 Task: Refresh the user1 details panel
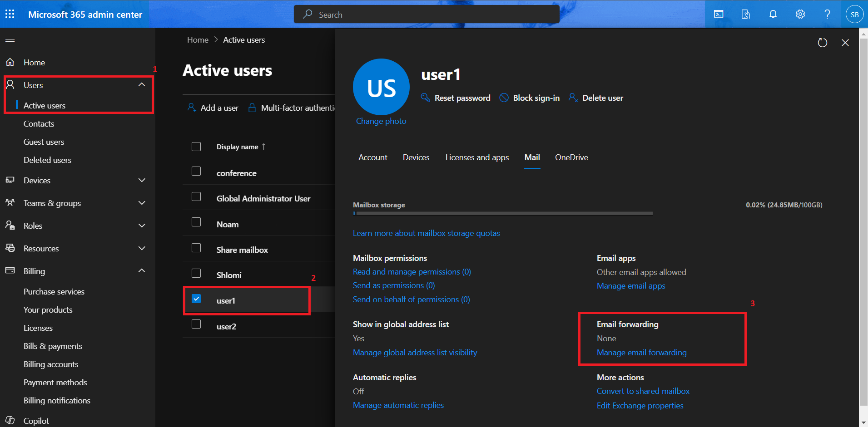click(823, 43)
